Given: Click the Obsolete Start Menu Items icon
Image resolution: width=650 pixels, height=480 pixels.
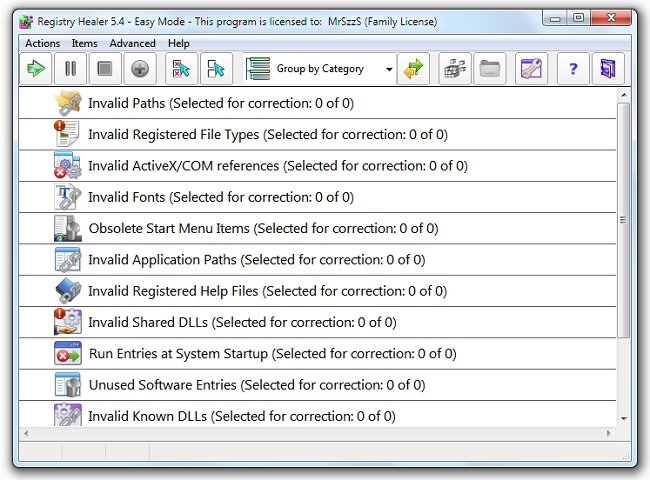Looking at the screenshot, I should click(x=68, y=228).
